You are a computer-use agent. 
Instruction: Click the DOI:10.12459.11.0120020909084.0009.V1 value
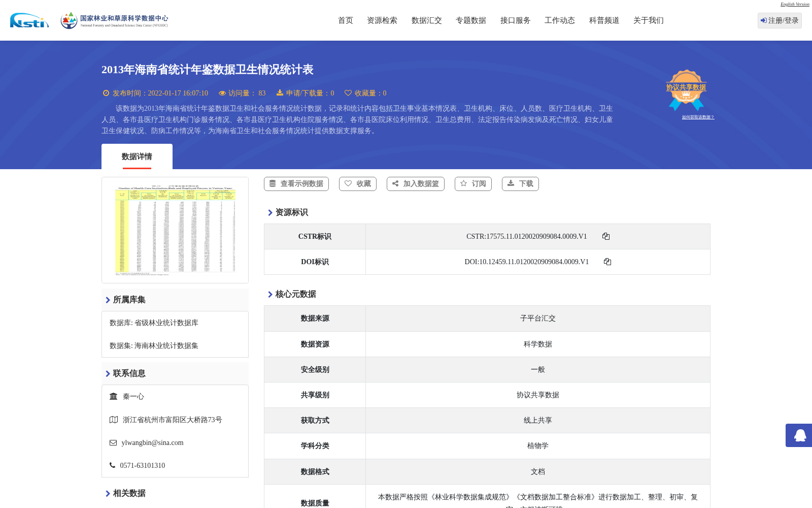point(526,262)
